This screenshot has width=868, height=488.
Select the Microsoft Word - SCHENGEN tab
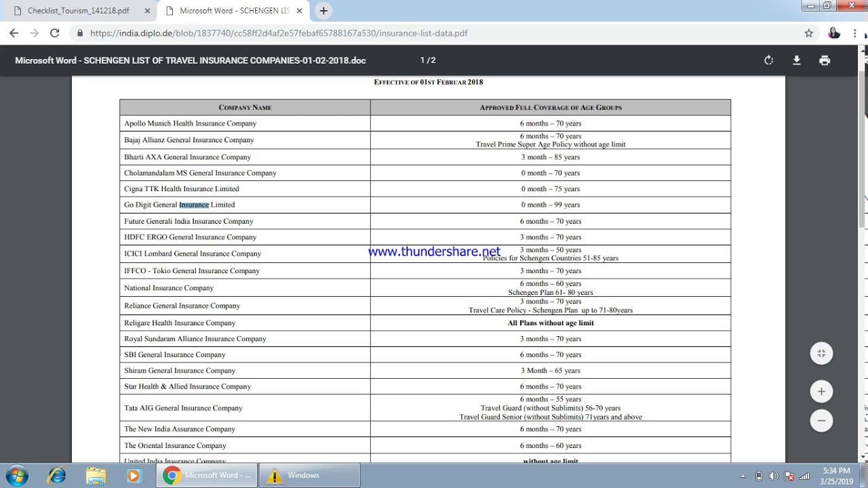pos(235,11)
